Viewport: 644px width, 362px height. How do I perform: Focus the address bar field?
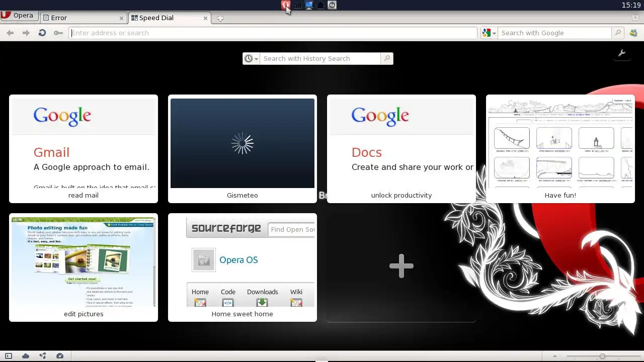tap(273, 33)
